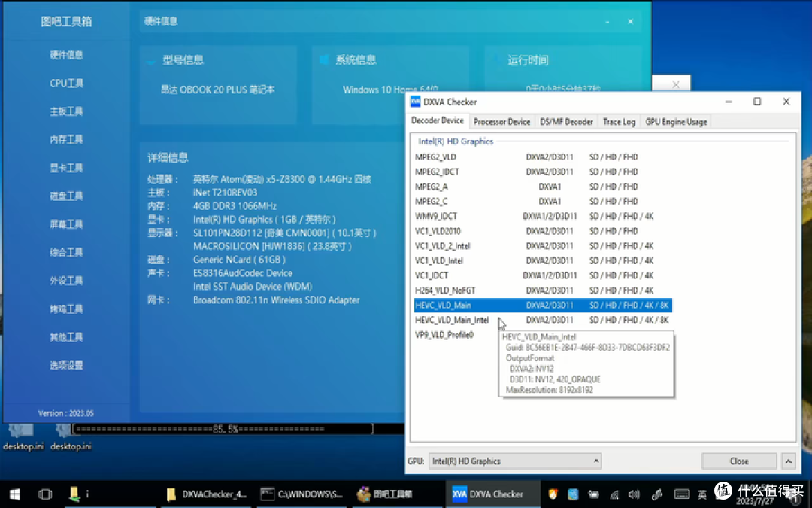
Task: Select the VC1_VLD_2_Intel decoder row
Action: pyautogui.click(x=543, y=245)
